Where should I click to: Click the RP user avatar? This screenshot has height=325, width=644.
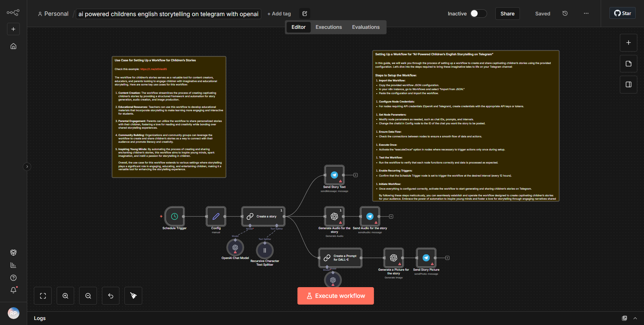coord(13,313)
